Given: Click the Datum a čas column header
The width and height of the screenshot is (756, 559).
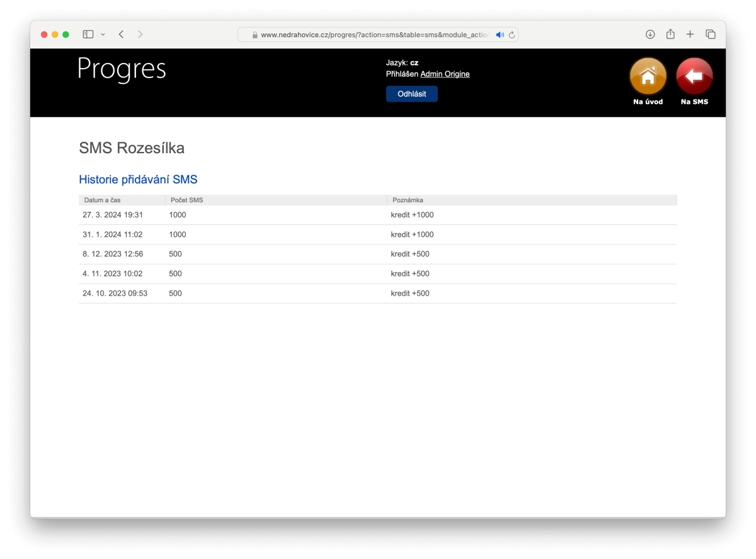Looking at the screenshot, I should pos(102,200).
